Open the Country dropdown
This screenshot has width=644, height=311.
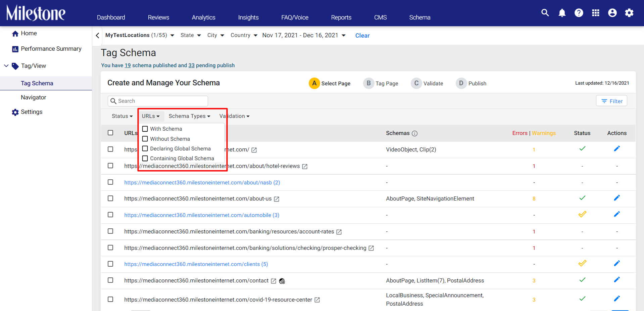click(244, 35)
